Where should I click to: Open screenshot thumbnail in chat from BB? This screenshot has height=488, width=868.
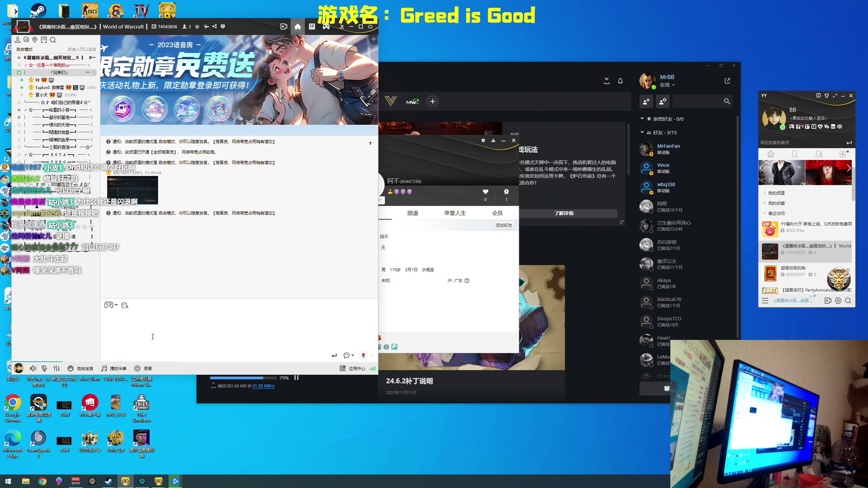pos(133,190)
